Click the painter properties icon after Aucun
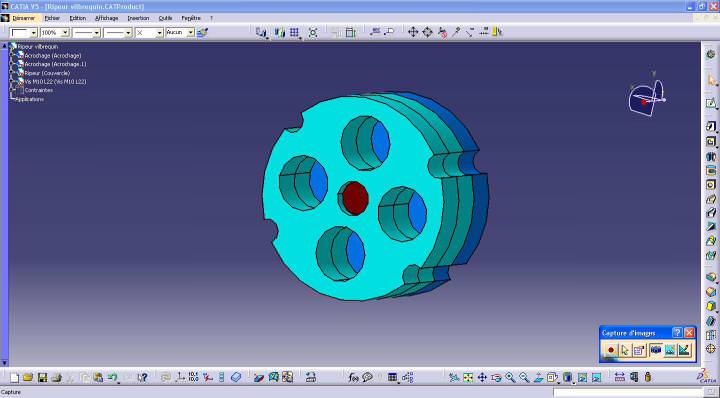Screen dimensions: 720x398 [202, 33]
